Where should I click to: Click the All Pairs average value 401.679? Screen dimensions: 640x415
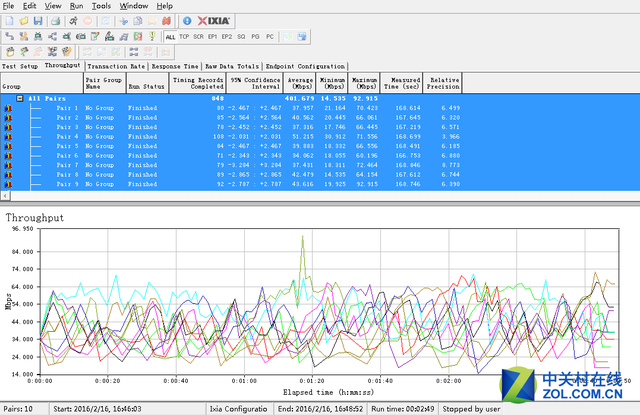pos(299,98)
